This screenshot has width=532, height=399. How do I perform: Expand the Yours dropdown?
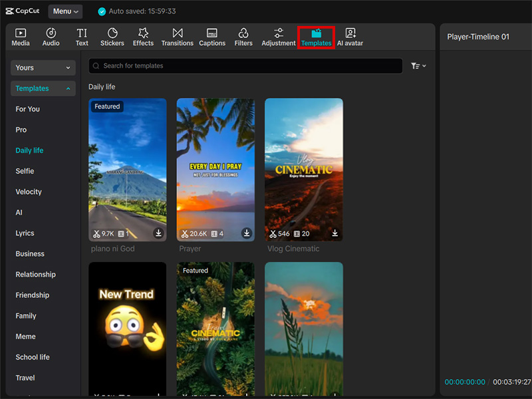pyautogui.click(x=43, y=68)
